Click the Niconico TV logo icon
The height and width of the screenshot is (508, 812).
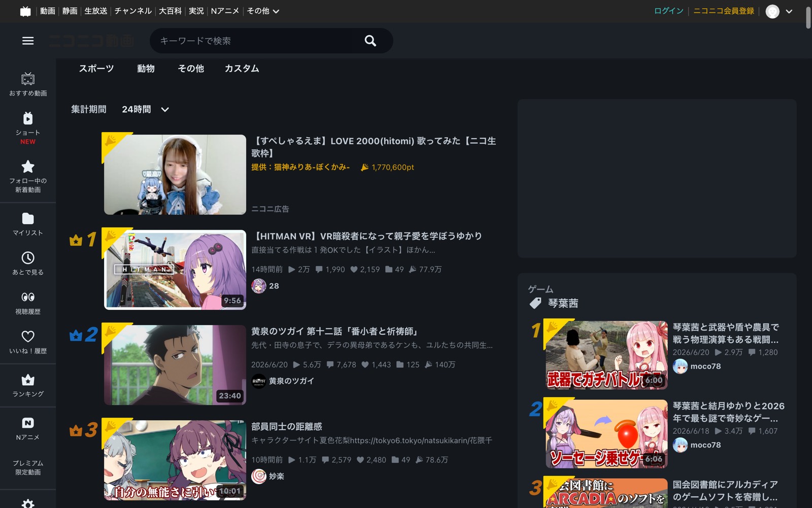tap(25, 11)
